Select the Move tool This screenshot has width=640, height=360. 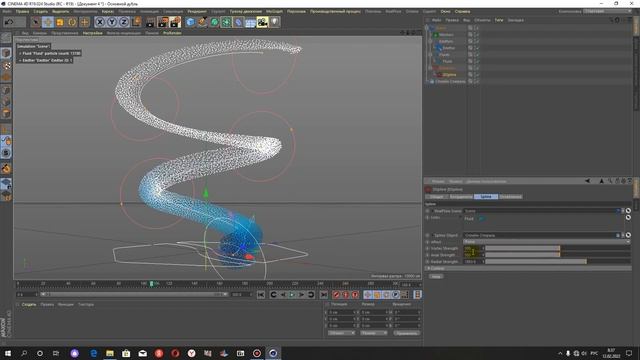click(x=48, y=22)
